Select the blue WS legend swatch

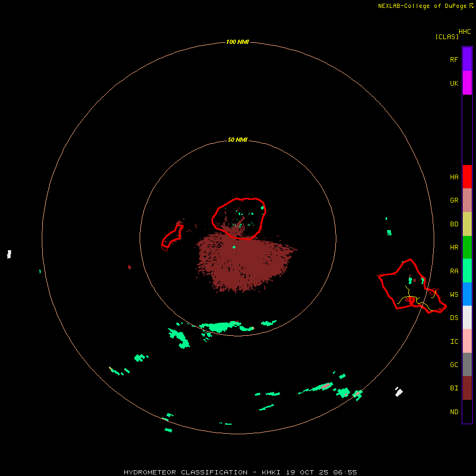[467, 294]
